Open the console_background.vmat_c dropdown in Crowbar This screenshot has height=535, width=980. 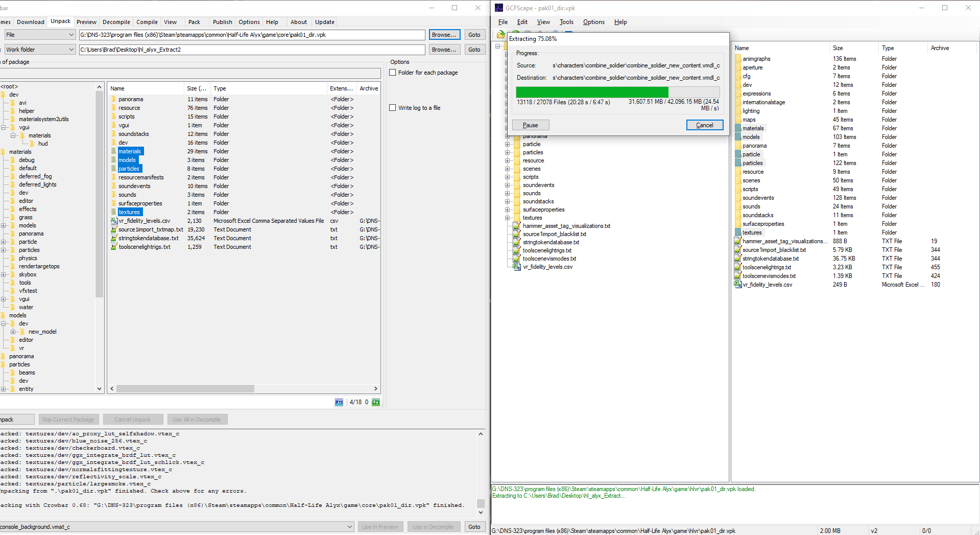350,527
